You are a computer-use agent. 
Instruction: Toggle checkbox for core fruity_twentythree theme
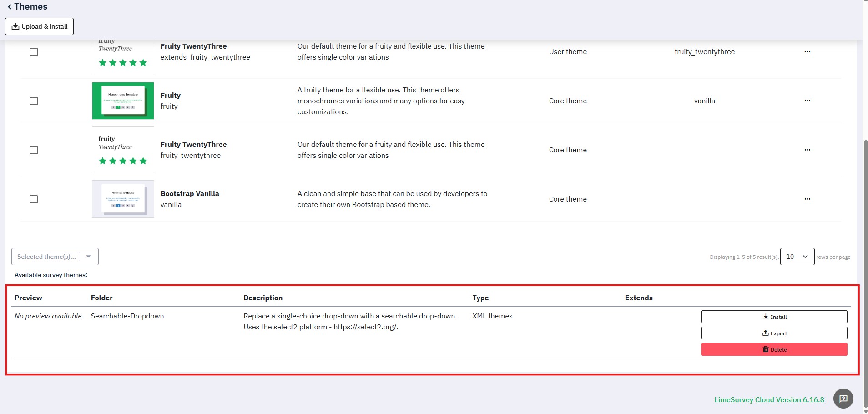click(x=34, y=150)
